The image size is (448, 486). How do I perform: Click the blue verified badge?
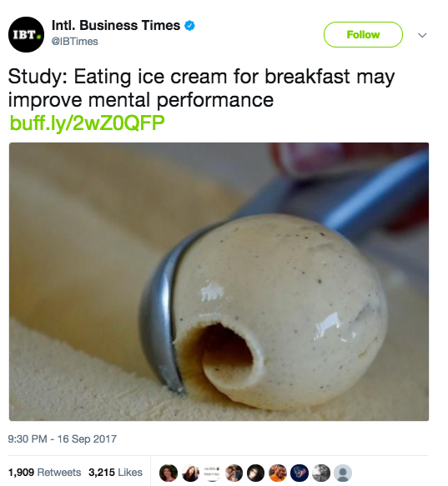189,26
